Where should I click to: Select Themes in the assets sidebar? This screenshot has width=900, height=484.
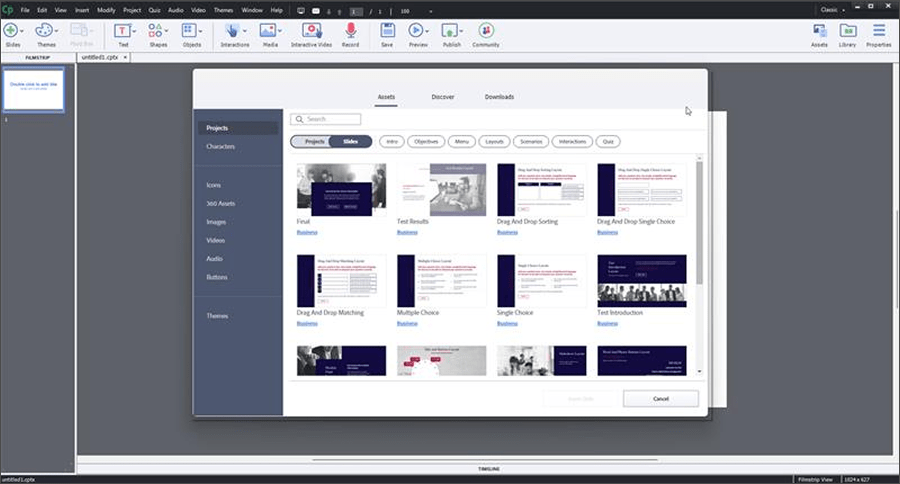217,316
